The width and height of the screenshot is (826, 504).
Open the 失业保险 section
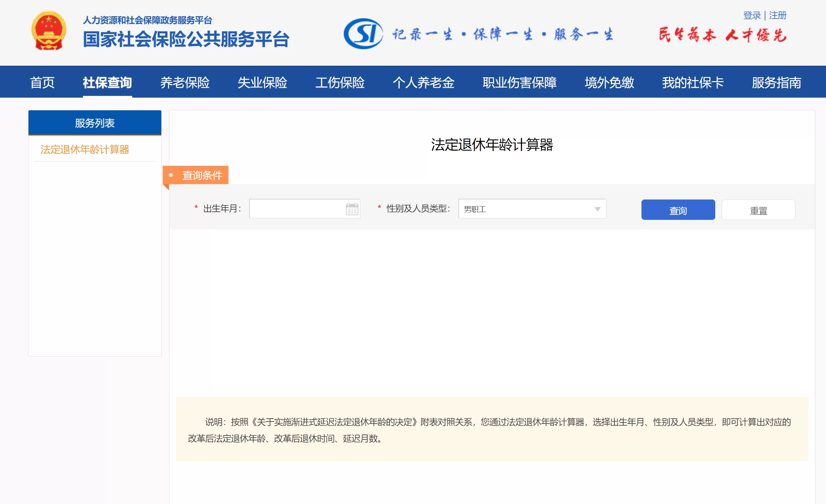pos(262,83)
